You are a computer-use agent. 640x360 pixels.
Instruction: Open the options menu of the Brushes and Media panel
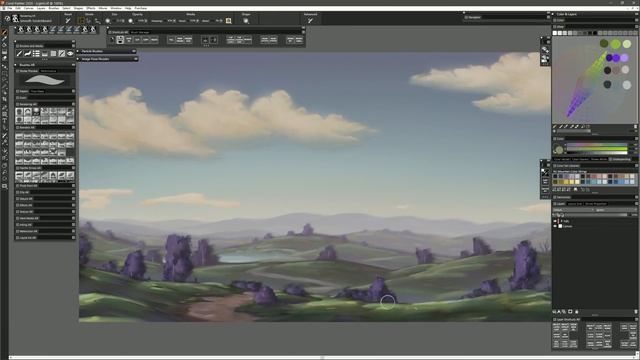pyautogui.click(x=73, y=46)
